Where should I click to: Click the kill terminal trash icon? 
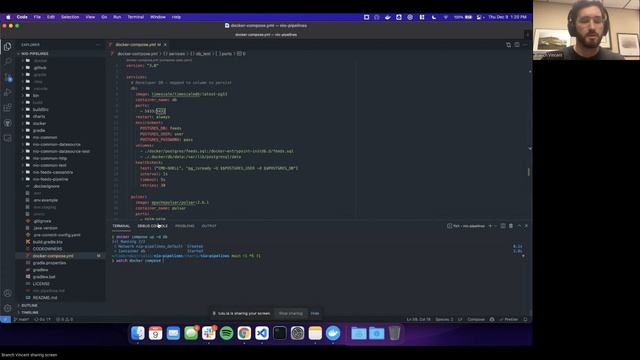[x=511, y=226]
